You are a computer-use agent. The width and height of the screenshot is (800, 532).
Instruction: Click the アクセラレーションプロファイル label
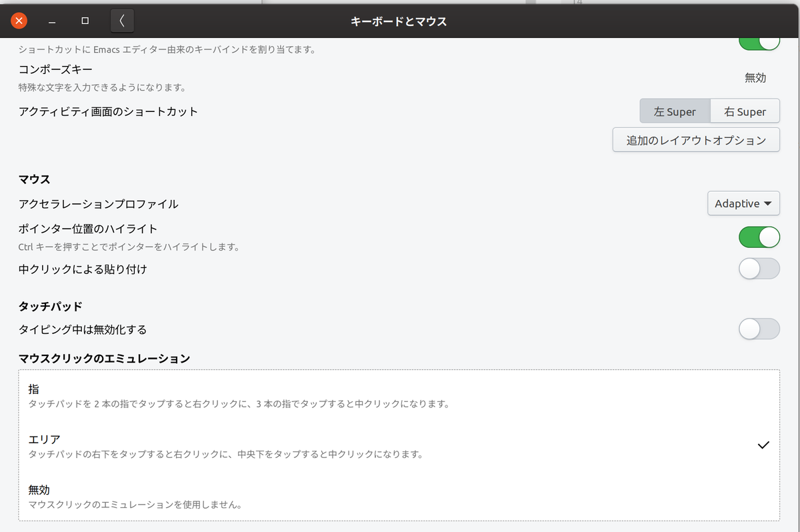pyautogui.click(x=99, y=204)
